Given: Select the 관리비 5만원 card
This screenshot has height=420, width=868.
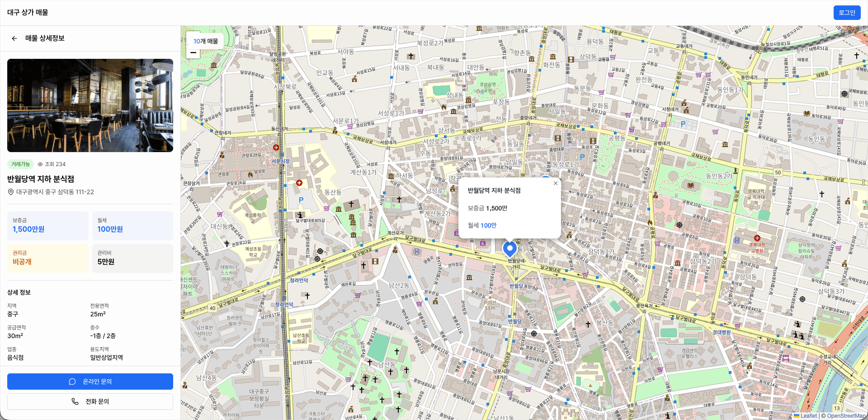Looking at the screenshot, I should tap(132, 258).
